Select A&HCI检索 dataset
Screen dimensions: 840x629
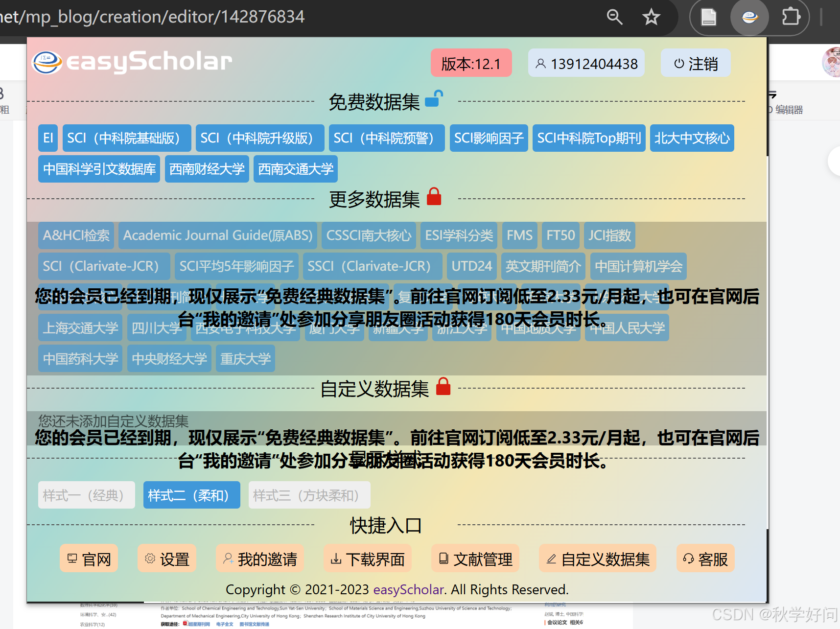[x=76, y=235]
